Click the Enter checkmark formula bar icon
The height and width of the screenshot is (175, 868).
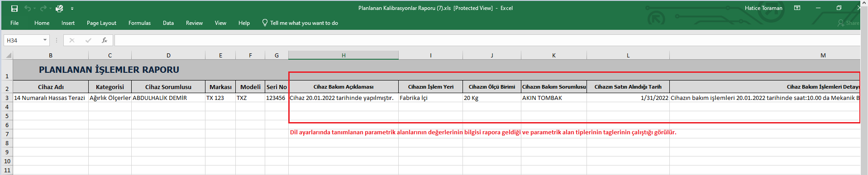(x=88, y=40)
